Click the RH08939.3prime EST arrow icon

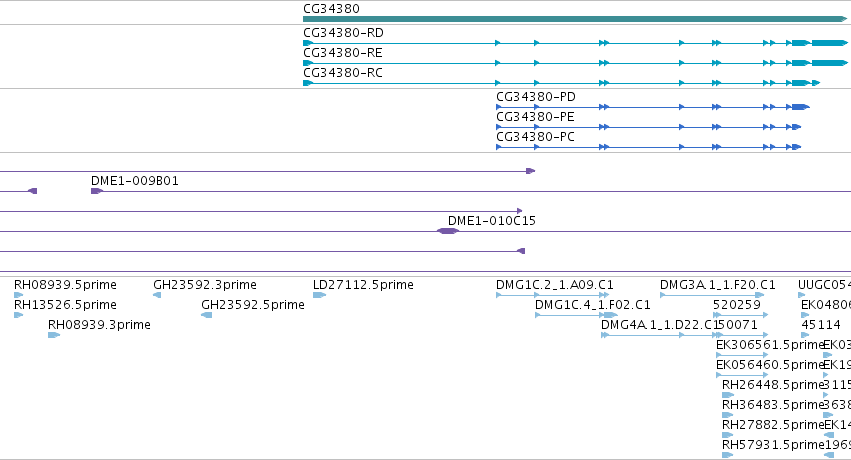[x=54, y=335]
